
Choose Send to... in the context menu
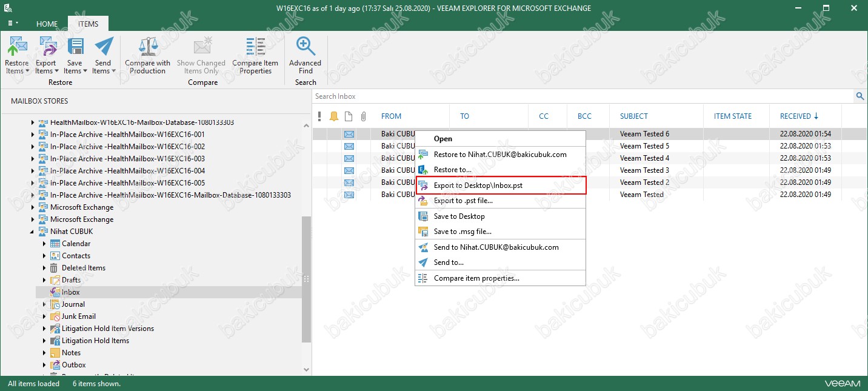(x=500, y=262)
